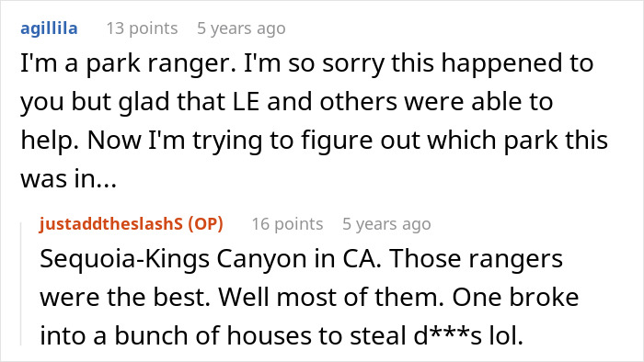Click the abbreviation "LE" in the comment
Screen dimensions: 644x362
[247, 102]
